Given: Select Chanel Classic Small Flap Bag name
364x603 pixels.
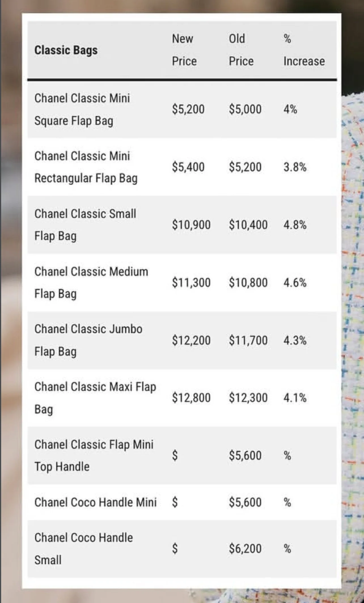Looking at the screenshot, I should [x=85, y=225].
